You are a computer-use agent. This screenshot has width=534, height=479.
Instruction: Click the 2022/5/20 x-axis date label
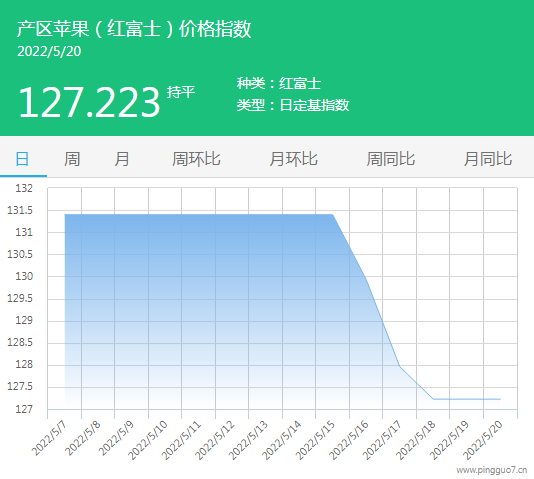pos(483,440)
